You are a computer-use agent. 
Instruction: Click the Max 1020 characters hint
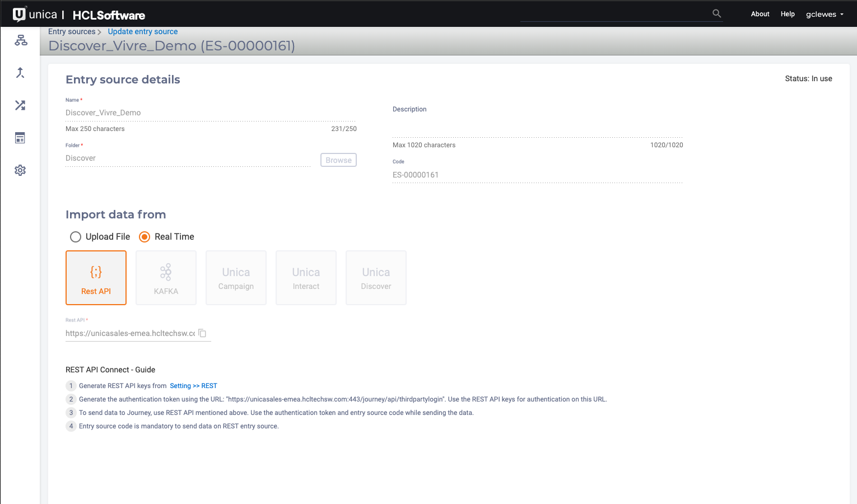(424, 145)
